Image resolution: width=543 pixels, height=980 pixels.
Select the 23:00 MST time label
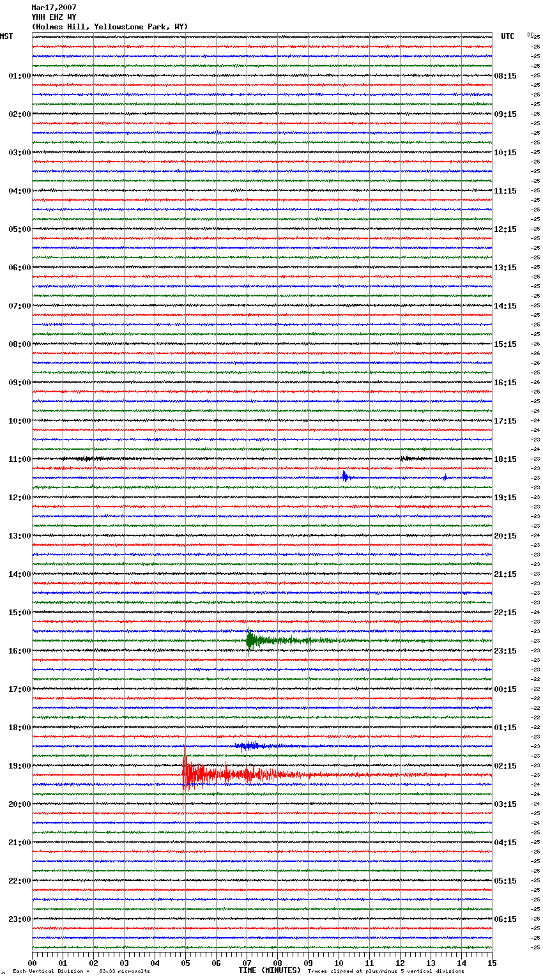point(19,919)
